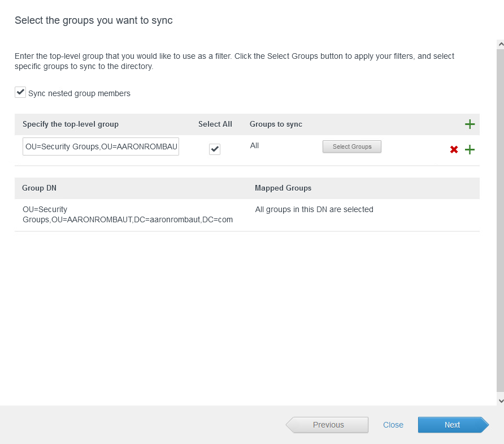Click the green plus beside the red X
Viewport: 504px width, 444px height.
[470, 150]
